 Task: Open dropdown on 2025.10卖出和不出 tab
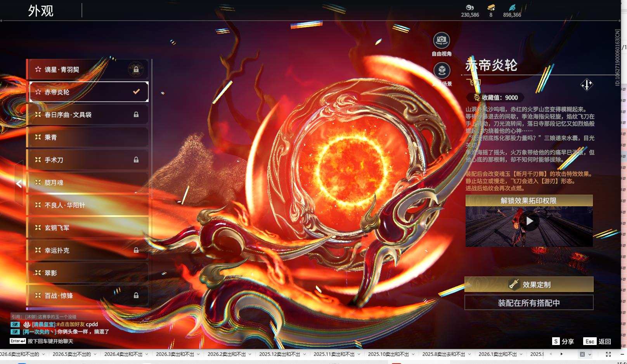(x=413, y=354)
